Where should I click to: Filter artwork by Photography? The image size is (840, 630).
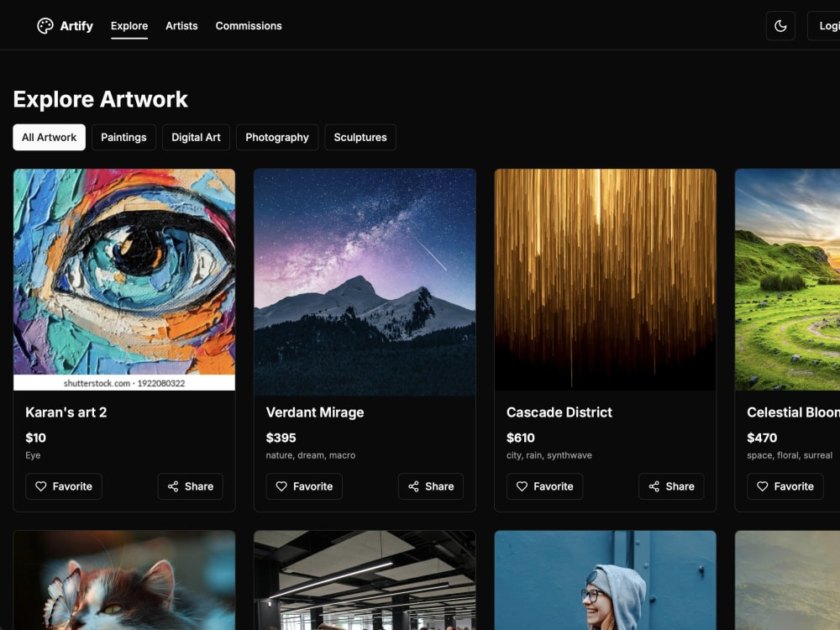277,137
